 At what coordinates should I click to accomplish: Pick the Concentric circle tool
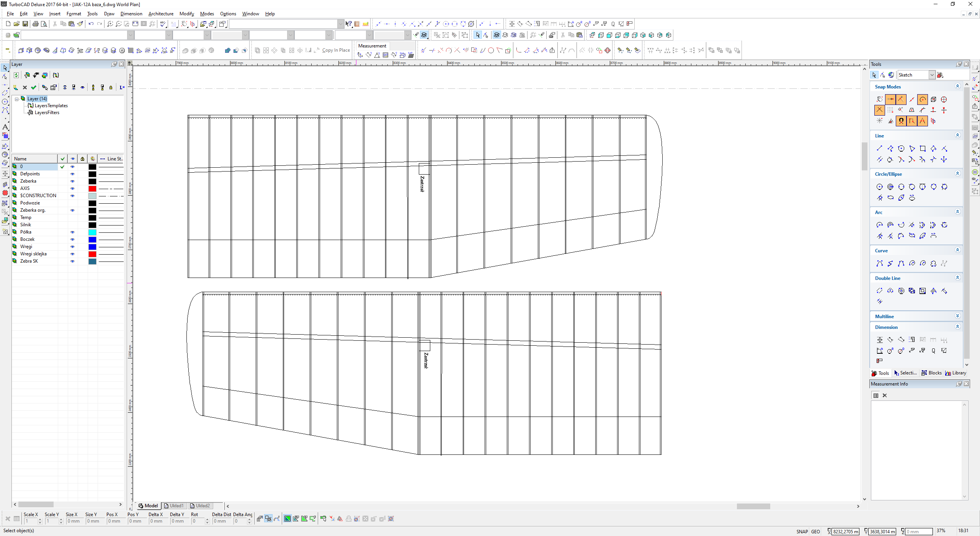pyautogui.click(x=890, y=187)
